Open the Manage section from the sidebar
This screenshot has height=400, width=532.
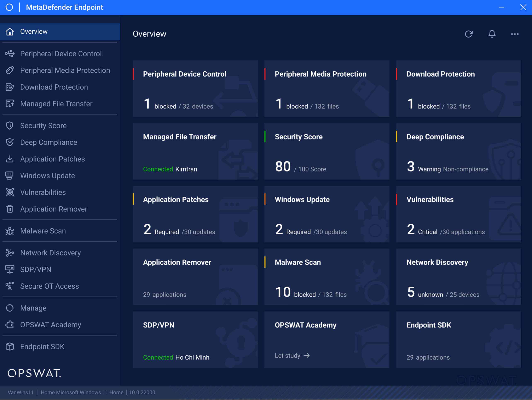33,308
